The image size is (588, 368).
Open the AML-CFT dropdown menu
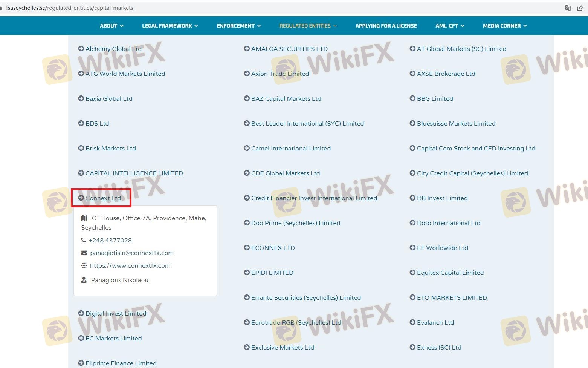(450, 26)
